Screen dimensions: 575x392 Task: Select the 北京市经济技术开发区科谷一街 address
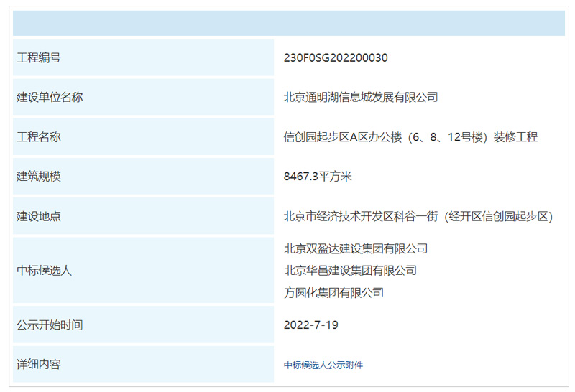(418, 216)
